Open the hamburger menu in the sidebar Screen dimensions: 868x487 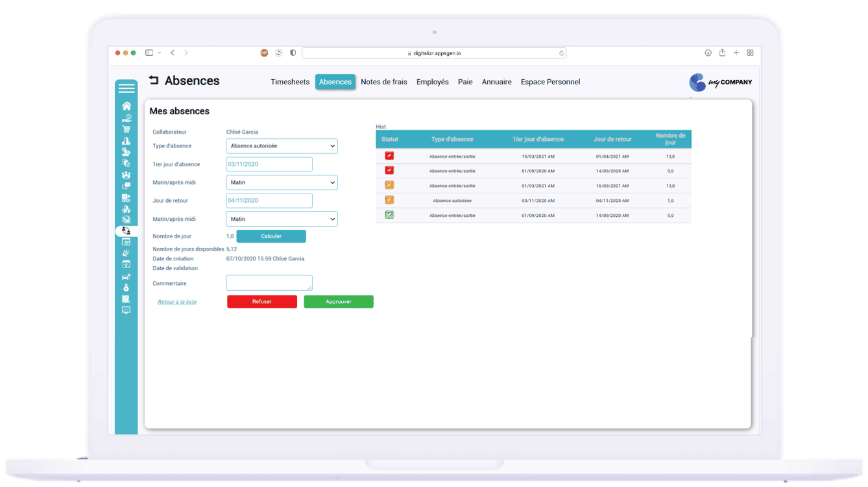[x=127, y=88]
